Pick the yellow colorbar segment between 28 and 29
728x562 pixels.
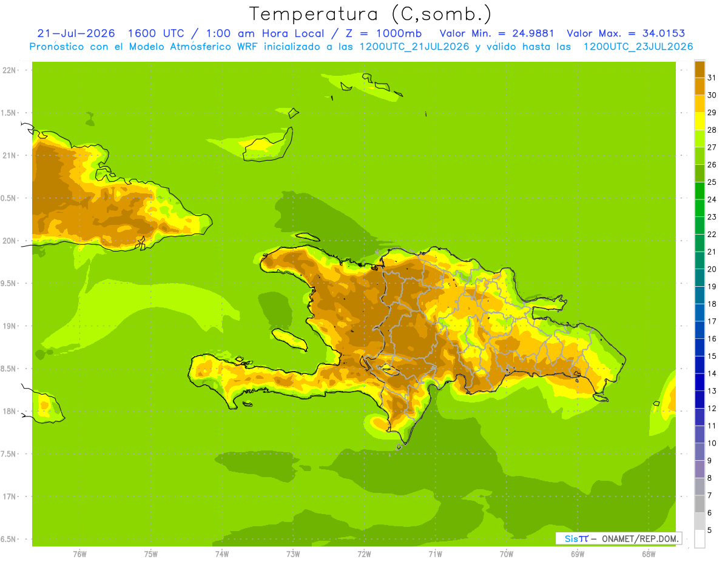pyautogui.click(x=699, y=121)
